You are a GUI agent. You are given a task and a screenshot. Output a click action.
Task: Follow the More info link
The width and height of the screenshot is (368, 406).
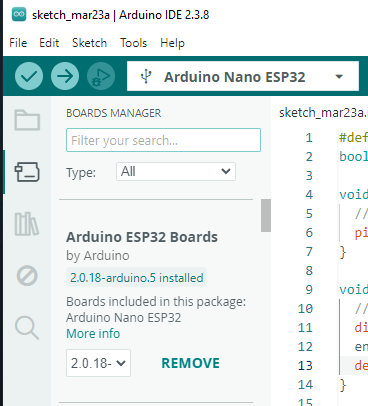click(93, 334)
